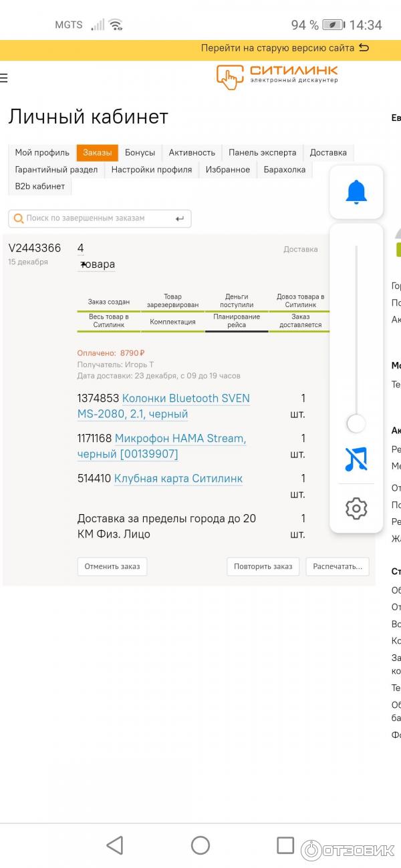Adjust the media volume slider knob
Image resolution: width=401 pixels, height=868 pixels.
[x=356, y=423]
